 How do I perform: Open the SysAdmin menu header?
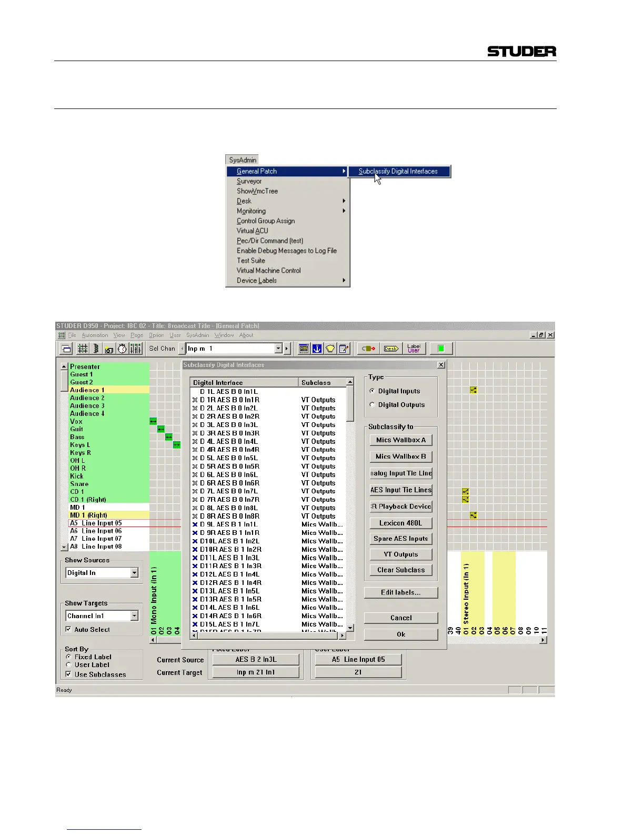point(243,160)
